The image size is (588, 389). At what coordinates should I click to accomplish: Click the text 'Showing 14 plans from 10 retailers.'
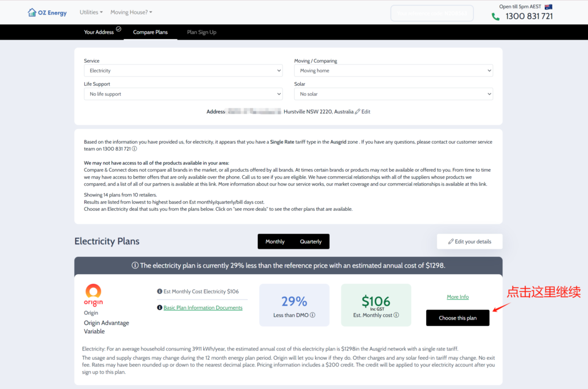121,195
